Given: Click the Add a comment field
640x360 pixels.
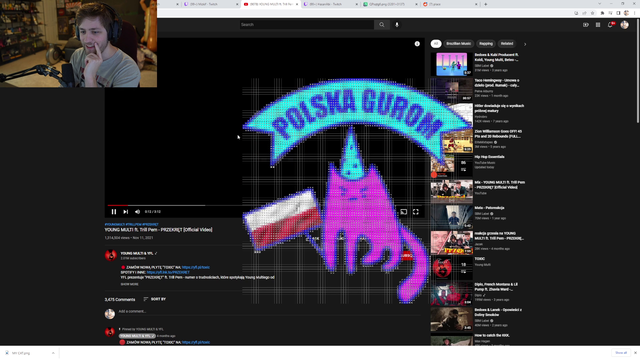Looking at the screenshot, I should [x=269, y=311].
